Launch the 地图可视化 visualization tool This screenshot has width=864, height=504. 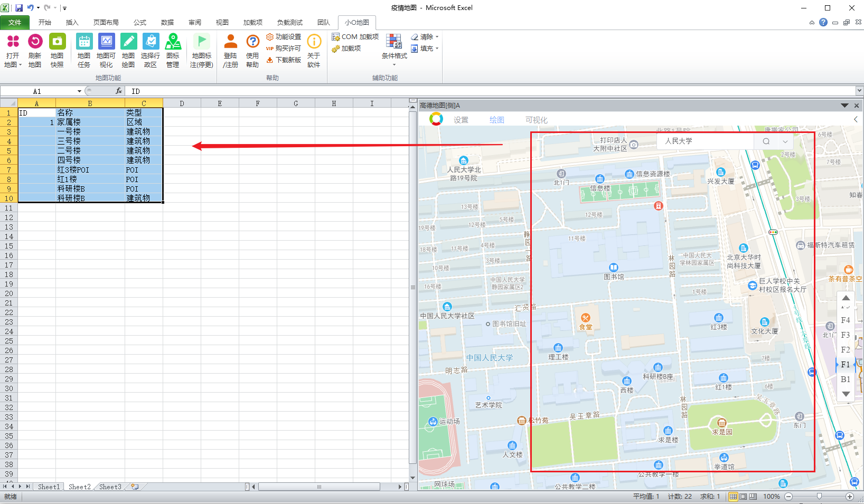(106, 50)
